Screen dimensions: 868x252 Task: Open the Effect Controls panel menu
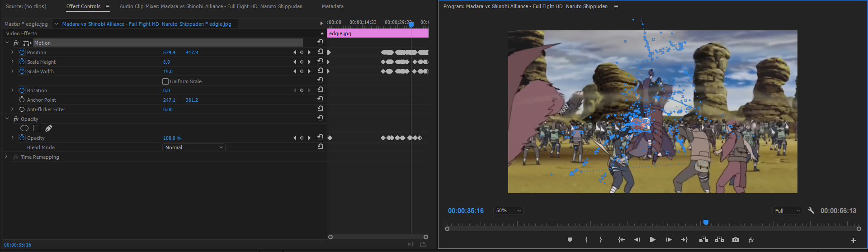click(x=108, y=6)
